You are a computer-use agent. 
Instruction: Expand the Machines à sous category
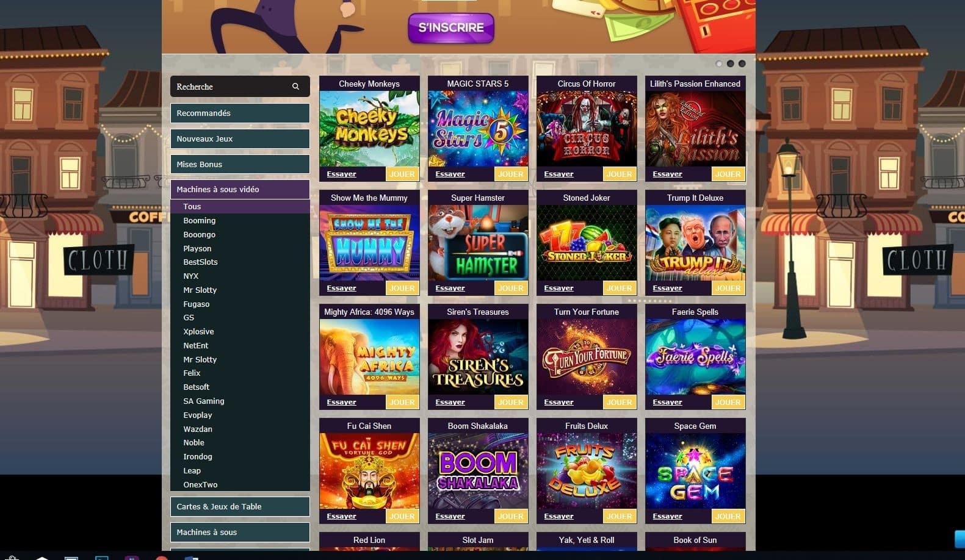point(240,532)
